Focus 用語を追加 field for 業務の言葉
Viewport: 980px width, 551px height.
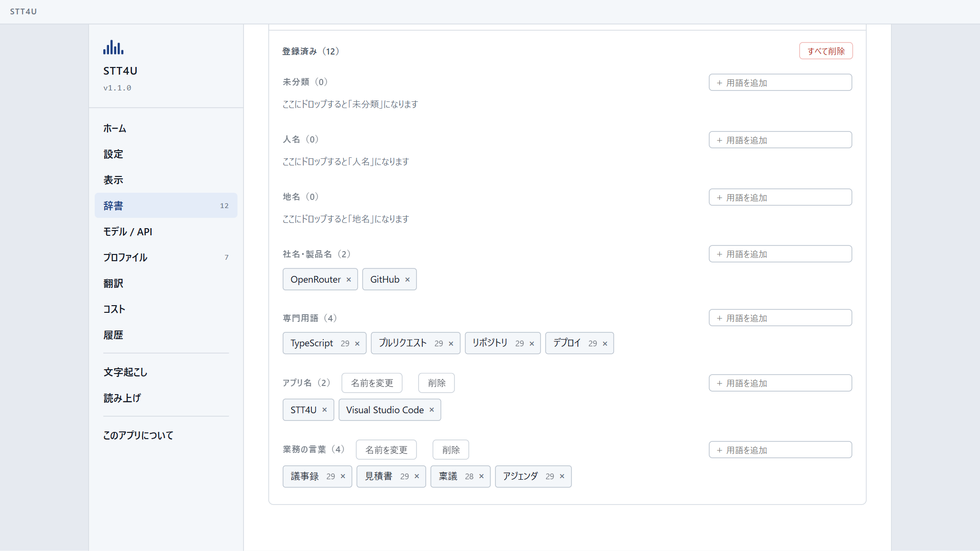click(x=781, y=450)
